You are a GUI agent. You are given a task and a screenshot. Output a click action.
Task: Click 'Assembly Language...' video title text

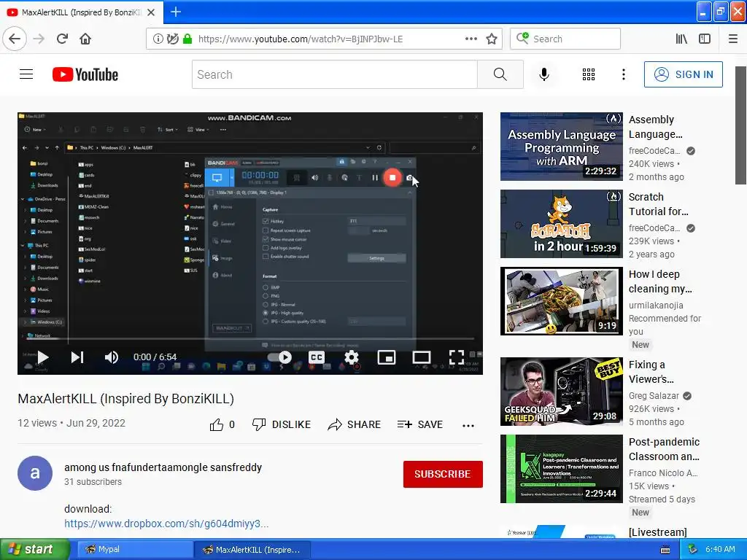click(x=656, y=127)
